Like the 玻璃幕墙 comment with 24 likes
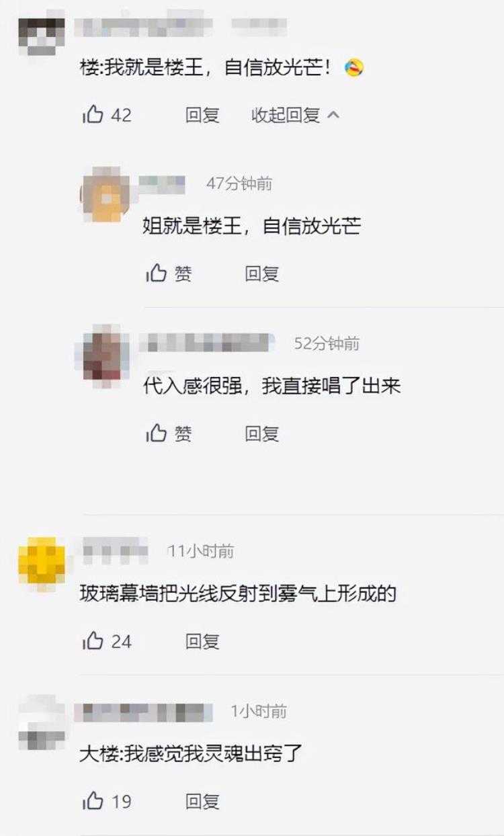Viewport: 504px width, 836px height. (107, 641)
